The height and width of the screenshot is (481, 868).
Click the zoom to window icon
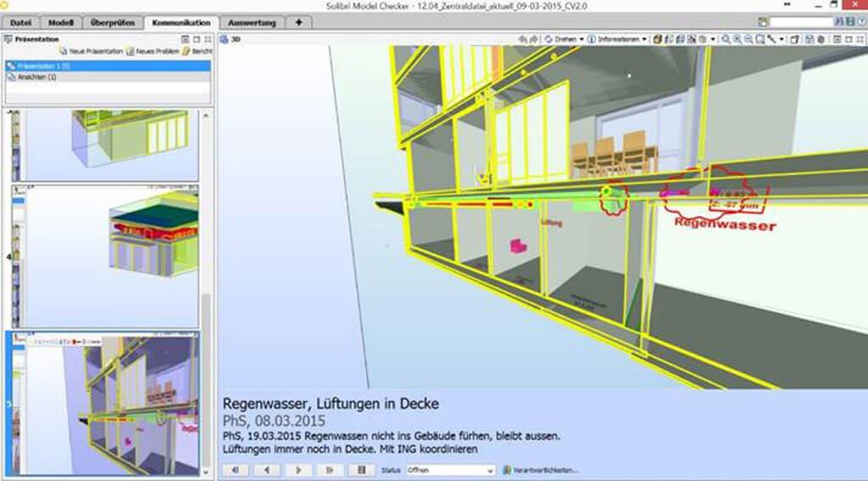[x=760, y=39]
